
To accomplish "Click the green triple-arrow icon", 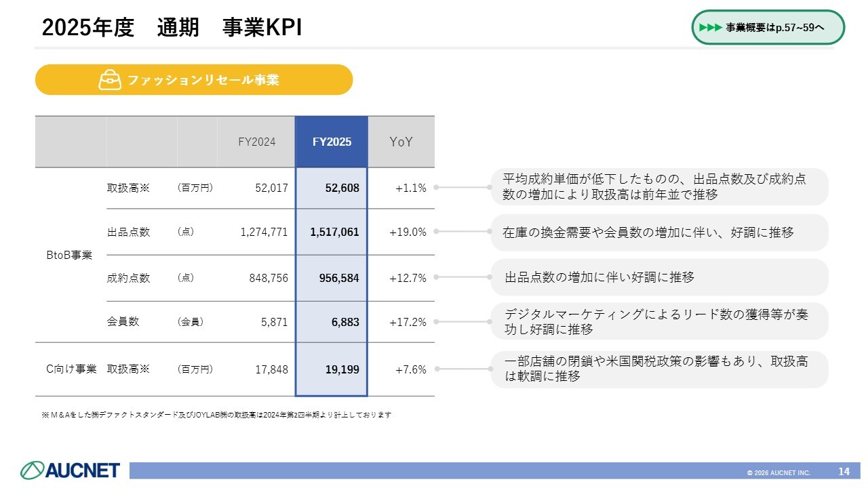I will point(709,28).
